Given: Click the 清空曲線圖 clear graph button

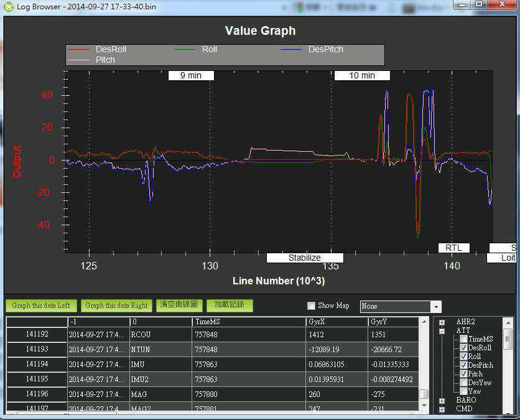Looking at the screenshot, I should pos(179,305).
